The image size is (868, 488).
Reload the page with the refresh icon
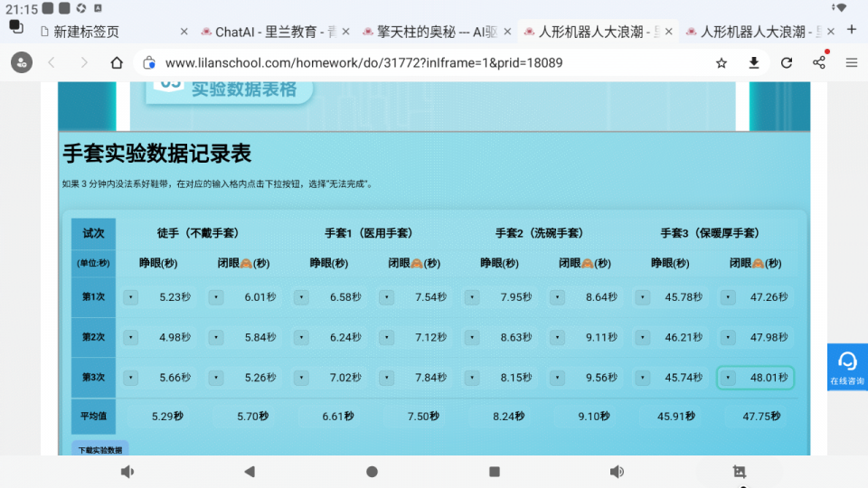[x=786, y=63]
